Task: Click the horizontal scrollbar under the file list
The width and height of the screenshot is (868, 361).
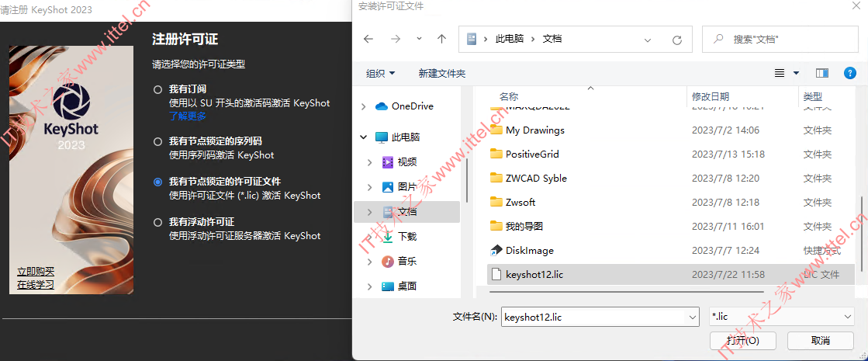Action: coord(627,290)
